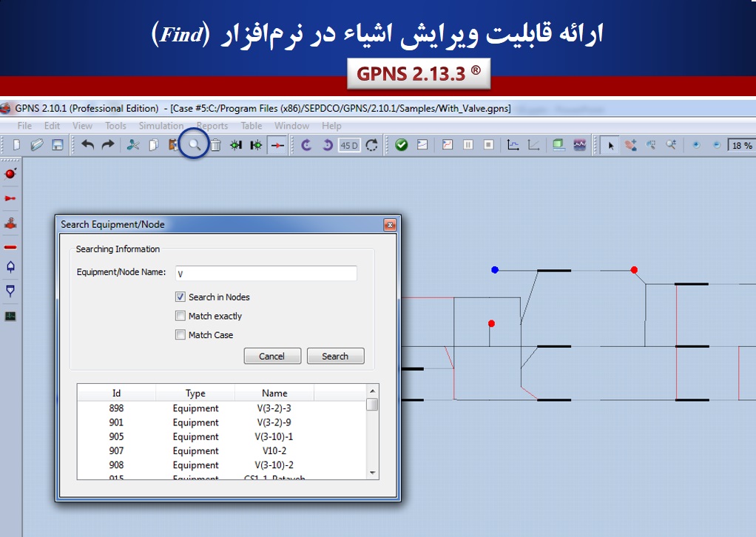Image resolution: width=756 pixels, height=537 pixels.
Task: Click the Search button
Action: point(336,357)
